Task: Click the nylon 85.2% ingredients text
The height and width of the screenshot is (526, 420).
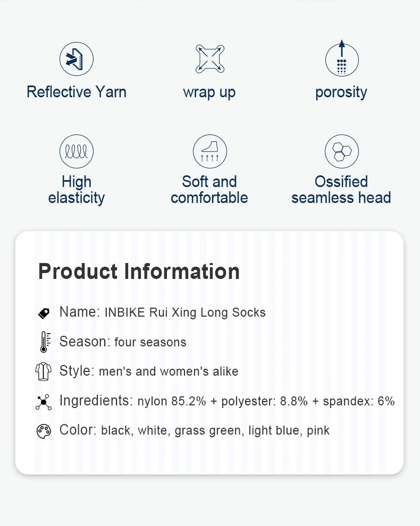Action: [x=266, y=401]
